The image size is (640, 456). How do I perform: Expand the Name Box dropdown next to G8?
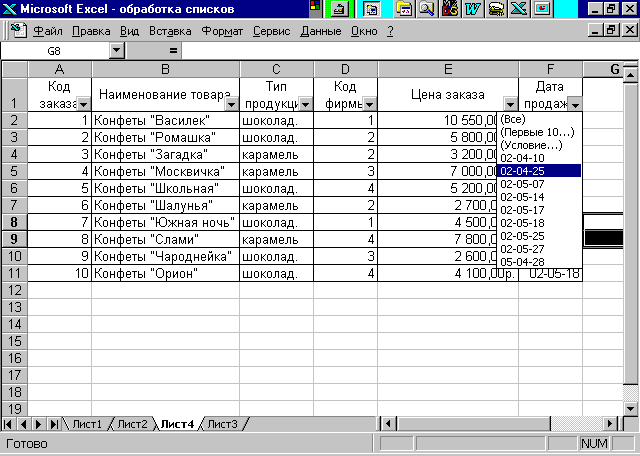[117, 51]
